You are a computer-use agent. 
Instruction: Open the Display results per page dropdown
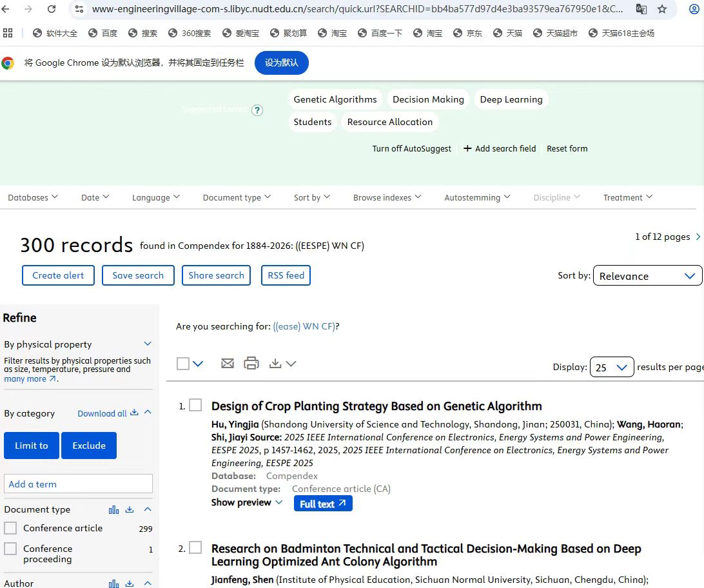[x=612, y=367]
